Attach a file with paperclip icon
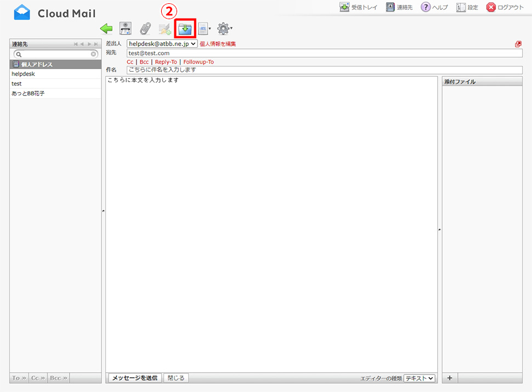Viewport: 532px width, 392px height. click(x=145, y=29)
